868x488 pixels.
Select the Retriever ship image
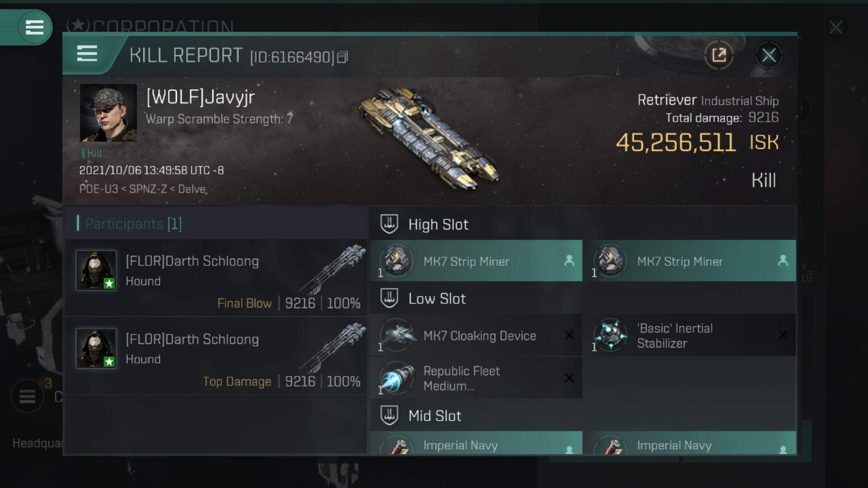click(x=429, y=138)
